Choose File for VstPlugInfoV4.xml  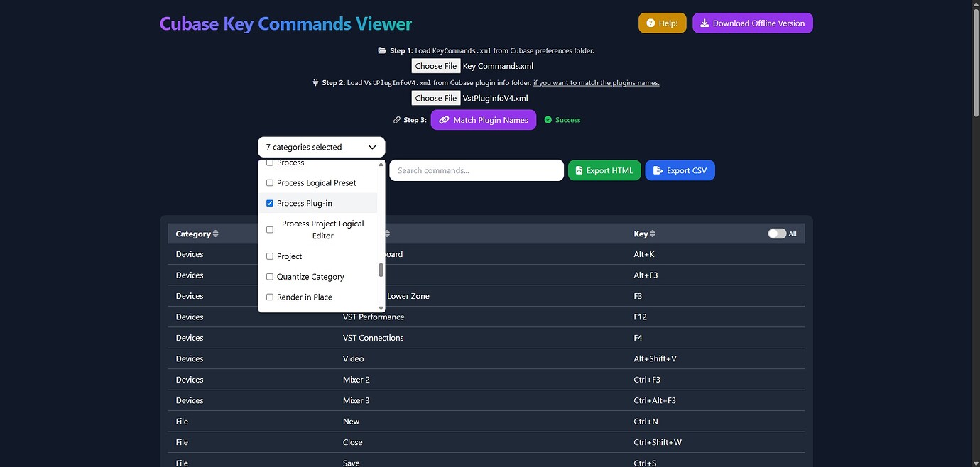[x=436, y=98]
